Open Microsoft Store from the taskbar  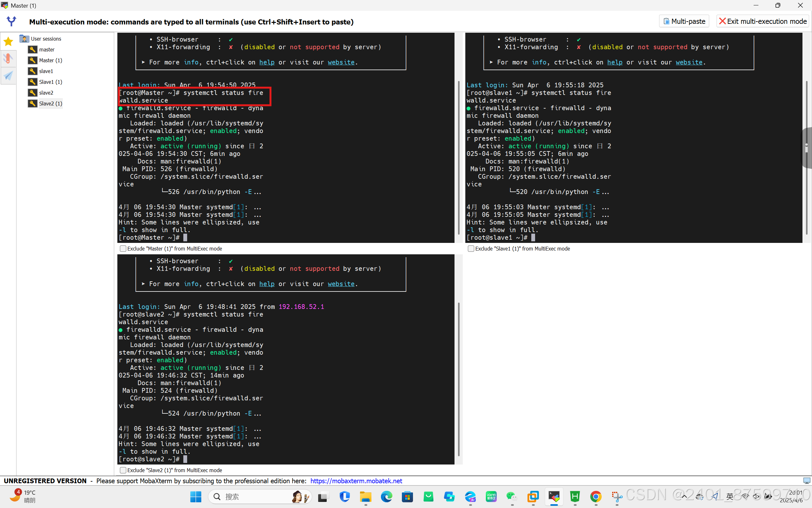[407, 497]
